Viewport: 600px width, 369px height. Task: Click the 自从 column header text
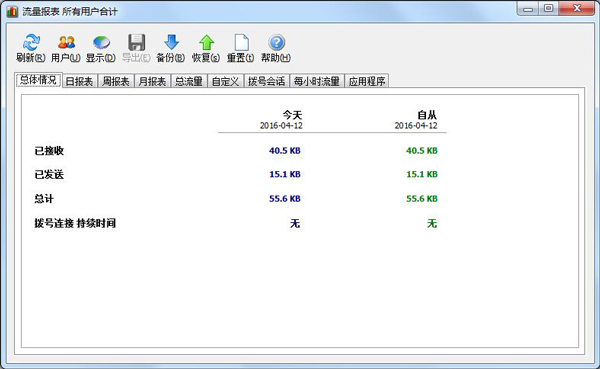[427, 114]
